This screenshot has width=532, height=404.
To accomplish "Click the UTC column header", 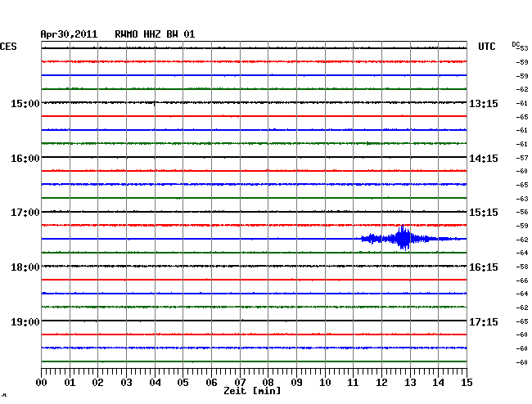I will [x=486, y=47].
